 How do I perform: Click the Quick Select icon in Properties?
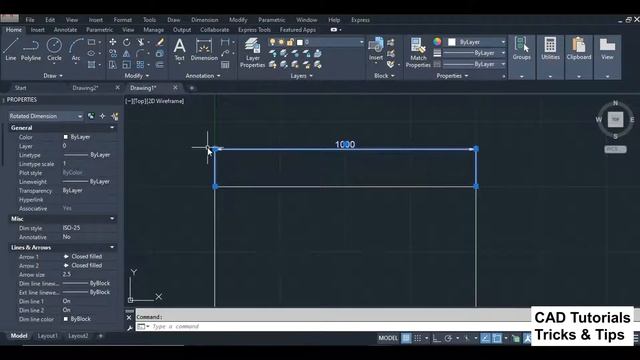(x=115, y=116)
